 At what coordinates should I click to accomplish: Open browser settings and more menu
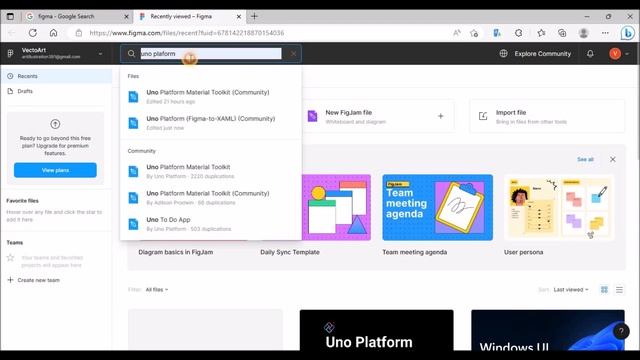pyautogui.click(x=605, y=33)
